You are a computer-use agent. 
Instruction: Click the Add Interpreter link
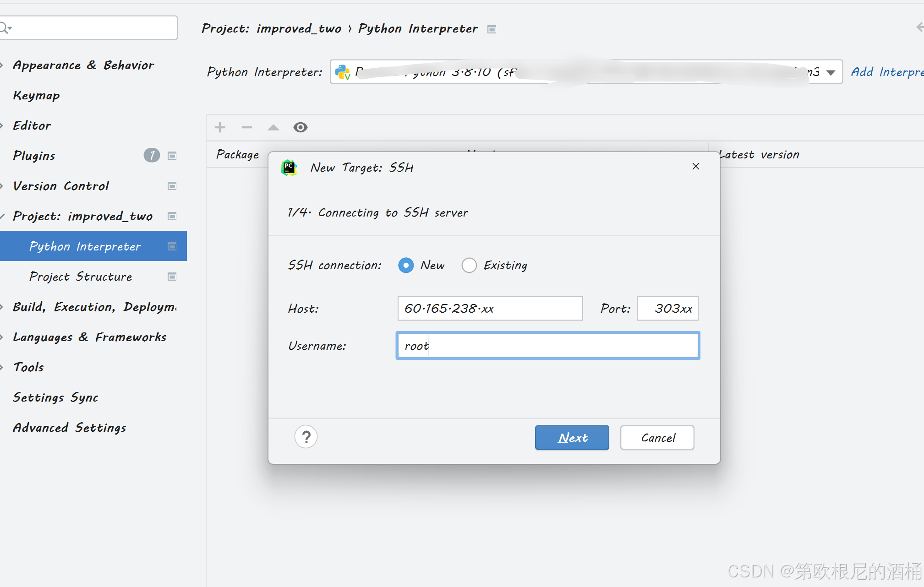point(887,72)
